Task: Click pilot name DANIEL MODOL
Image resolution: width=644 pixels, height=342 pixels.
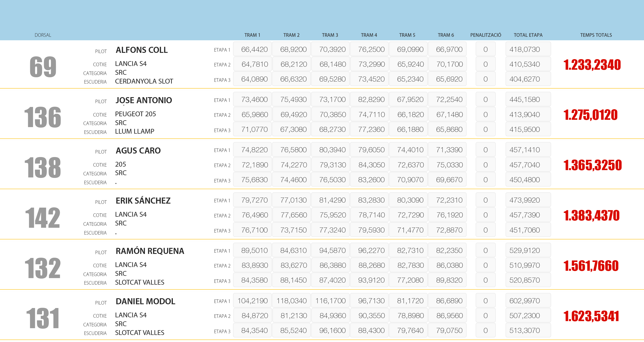Action: [145, 301]
